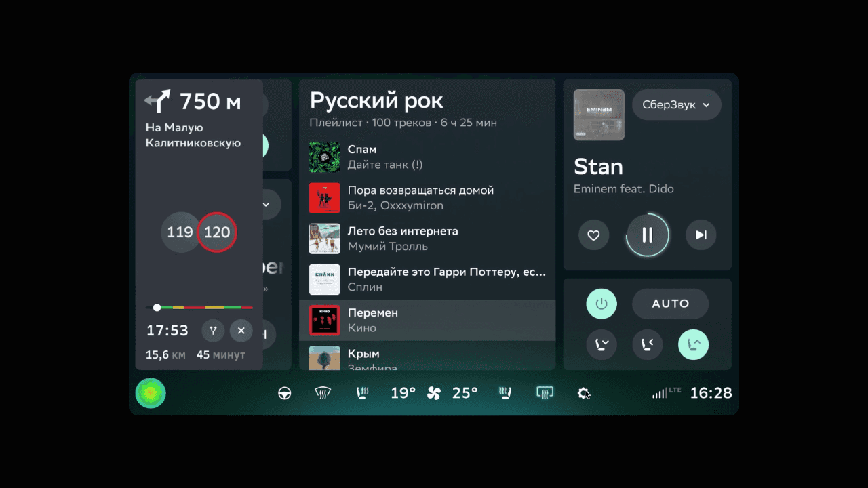Tap street name На Малую Калитниковскую
This screenshot has width=868, height=488.
click(x=193, y=136)
